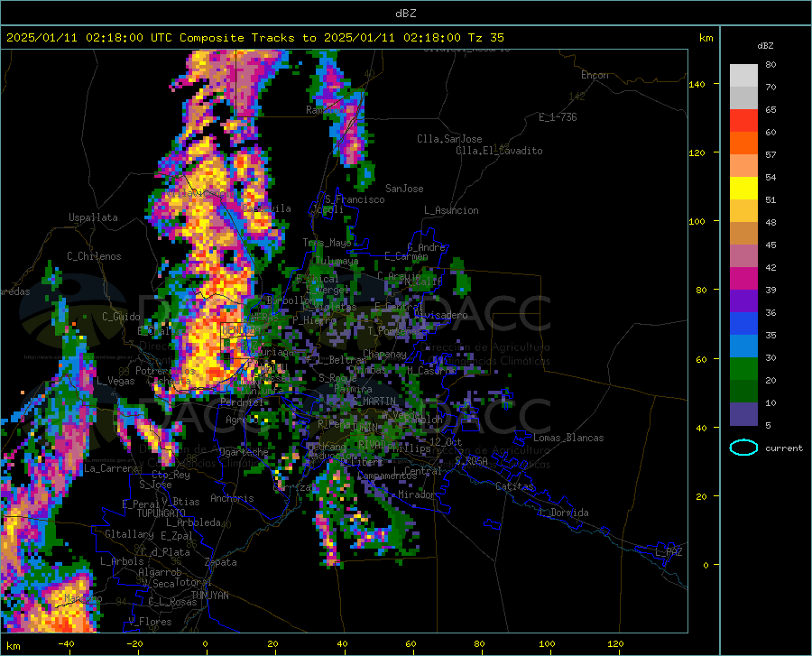Click the Ugarteche location label
812x656 pixels.
(x=244, y=452)
